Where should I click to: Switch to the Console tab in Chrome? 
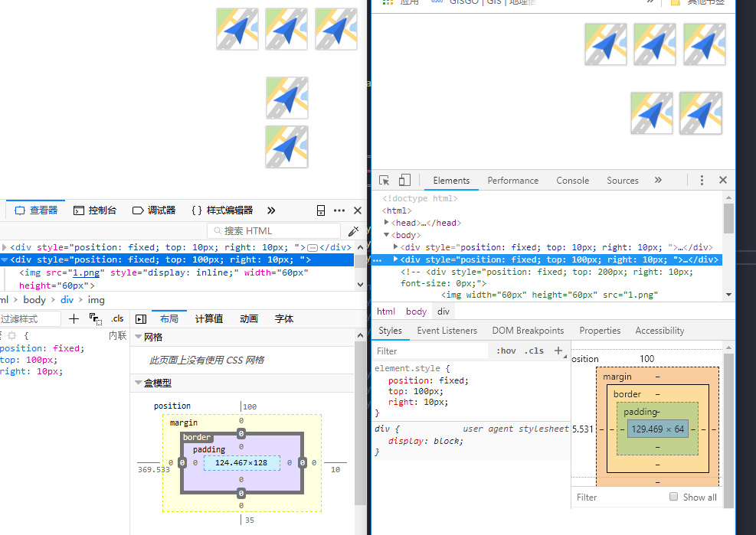[572, 181]
